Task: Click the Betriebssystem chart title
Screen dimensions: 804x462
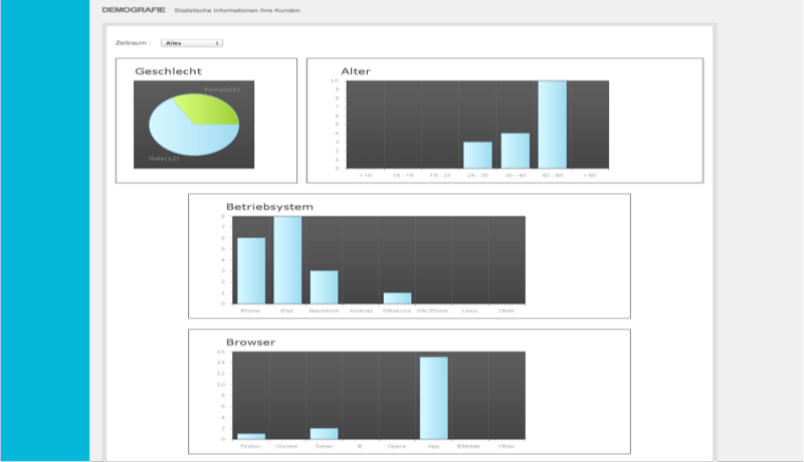Action: [x=269, y=207]
